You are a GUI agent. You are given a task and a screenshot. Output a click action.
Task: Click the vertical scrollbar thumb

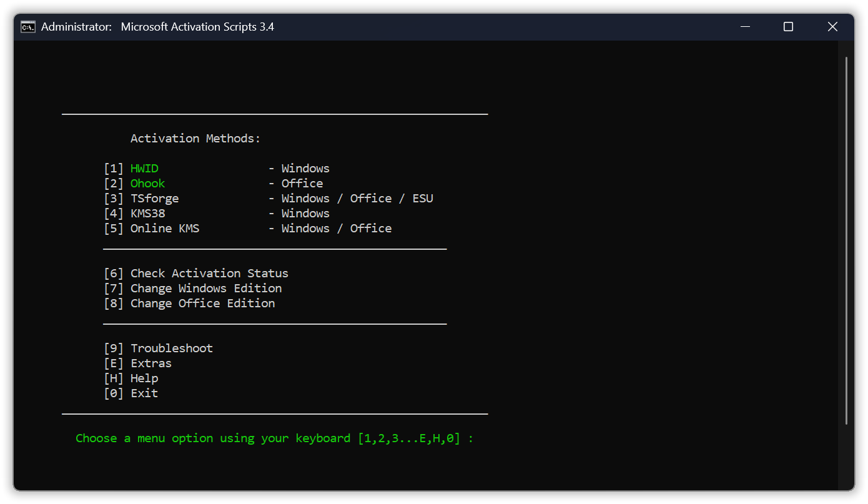[x=846, y=240]
